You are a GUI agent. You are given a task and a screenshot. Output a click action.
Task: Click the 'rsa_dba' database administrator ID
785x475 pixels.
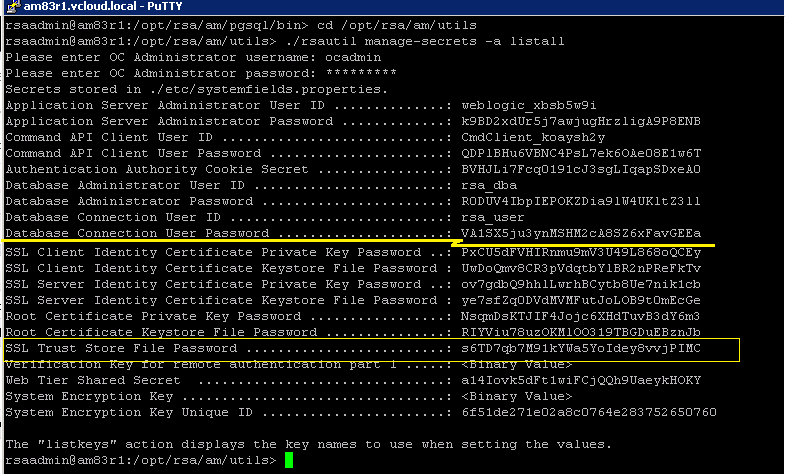(489, 185)
